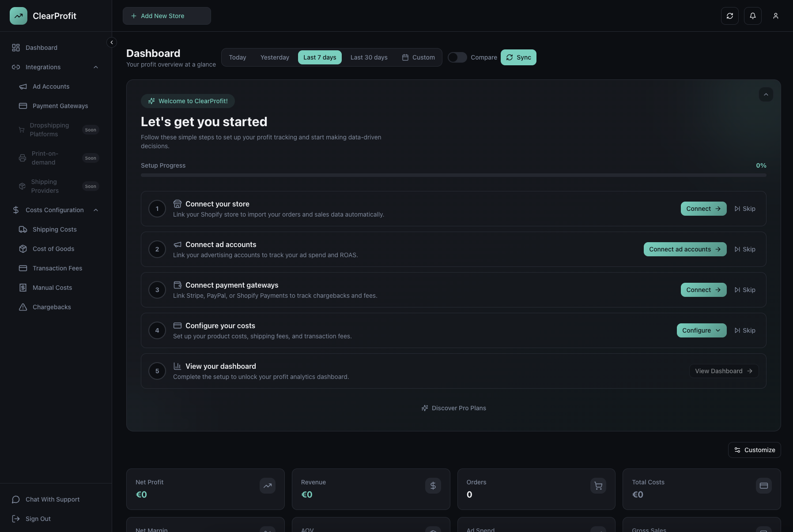Click the Chargebacks warning icon
The image size is (793, 532).
23,307
